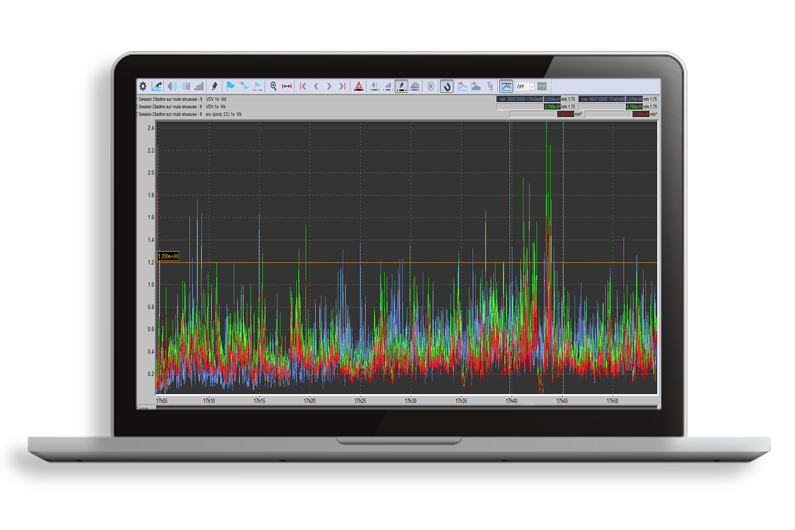Viewport: 795px width, 530px height.
Task: Step to the previous item arrow
Action: [x=317, y=87]
